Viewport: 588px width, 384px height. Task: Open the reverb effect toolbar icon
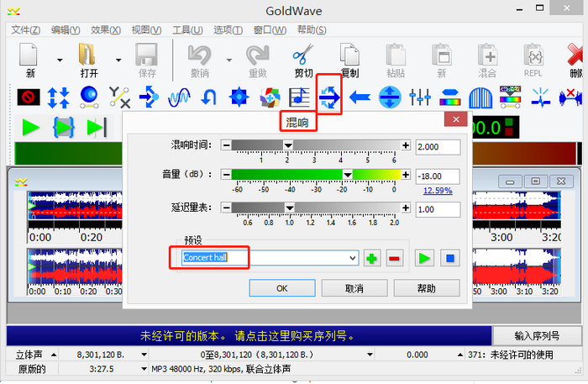[x=329, y=97]
